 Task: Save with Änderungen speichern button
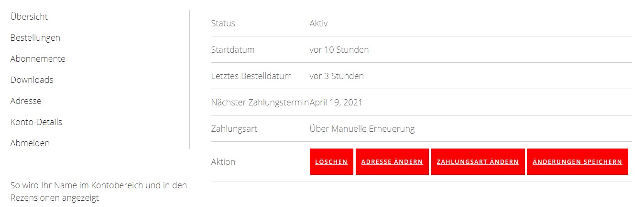coord(578,162)
